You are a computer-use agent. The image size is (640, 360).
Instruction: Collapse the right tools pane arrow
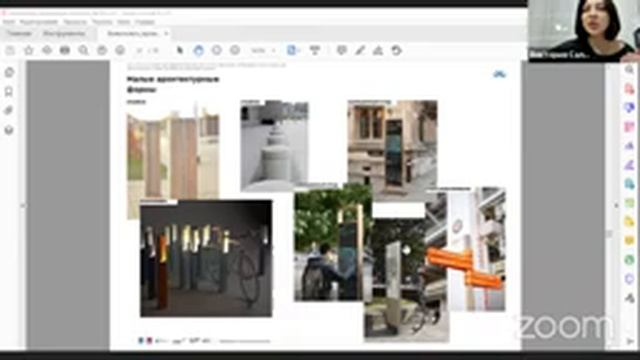(x=617, y=205)
